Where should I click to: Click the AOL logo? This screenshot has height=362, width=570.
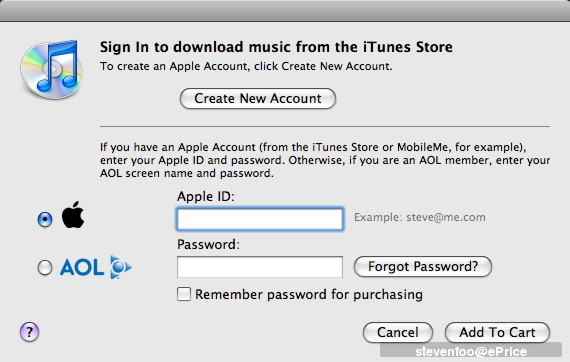tap(96, 267)
